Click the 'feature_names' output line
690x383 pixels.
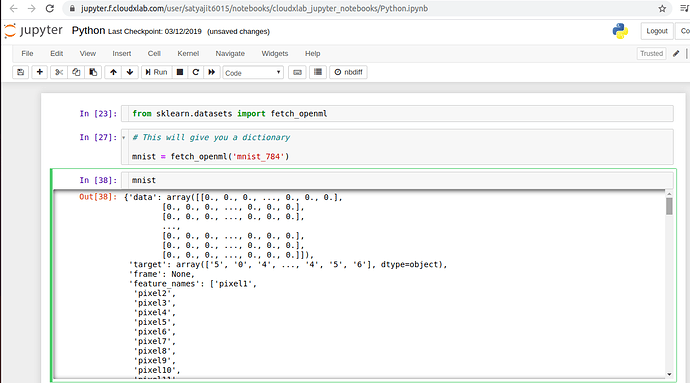[193, 284]
